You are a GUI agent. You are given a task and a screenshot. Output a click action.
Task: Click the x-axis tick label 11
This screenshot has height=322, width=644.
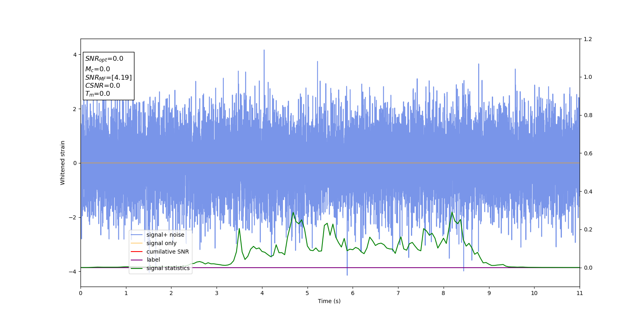[x=580, y=293]
